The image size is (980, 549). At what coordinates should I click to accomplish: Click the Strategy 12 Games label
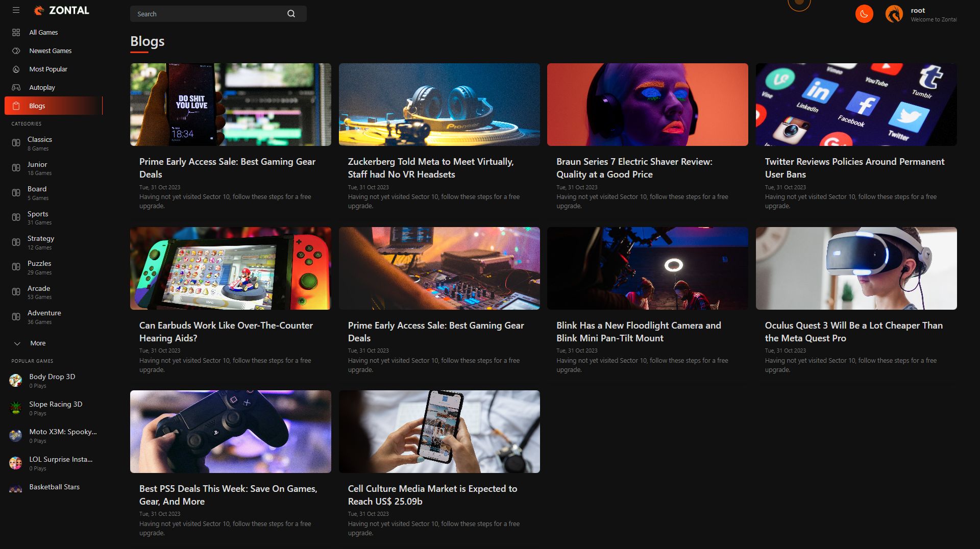[x=41, y=243]
